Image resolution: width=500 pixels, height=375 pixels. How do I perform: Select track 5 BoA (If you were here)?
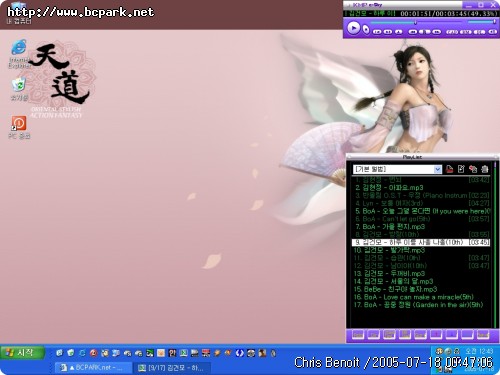(x=421, y=211)
